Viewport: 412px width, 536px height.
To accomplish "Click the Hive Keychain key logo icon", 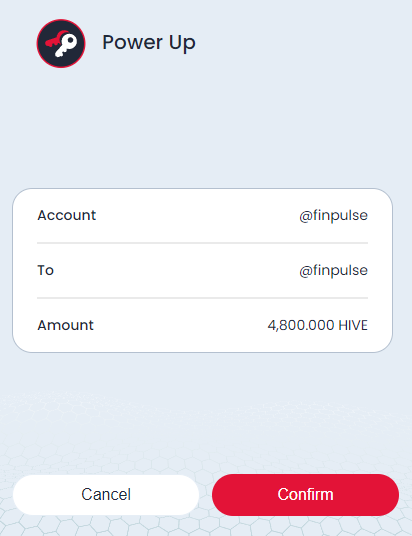I will coord(61,43).
